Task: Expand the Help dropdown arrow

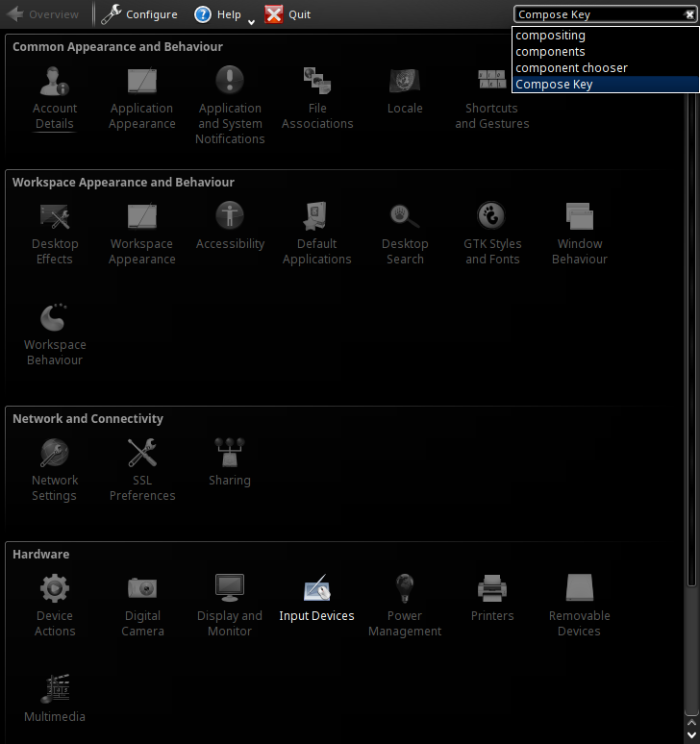Action: (252, 21)
